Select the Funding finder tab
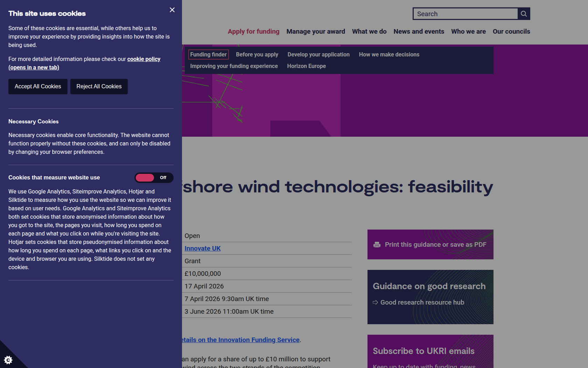This screenshot has height=368, width=588. point(208,54)
